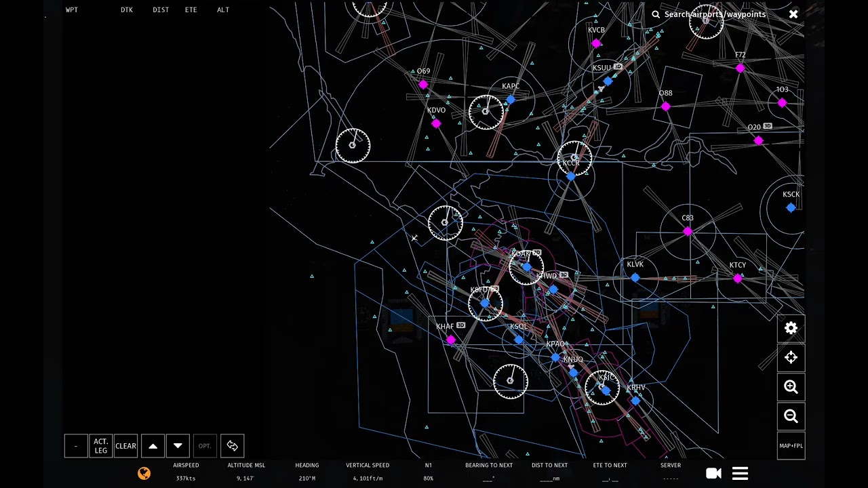Toggle the MAP+FPL view mode
The width and height of the screenshot is (868, 488).
pos(791,446)
